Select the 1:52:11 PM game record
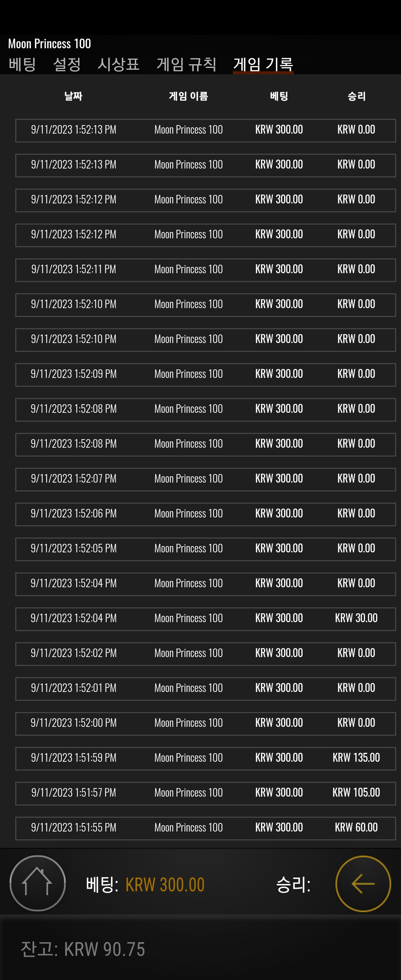This screenshot has height=980, width=401. coord(205,270)
